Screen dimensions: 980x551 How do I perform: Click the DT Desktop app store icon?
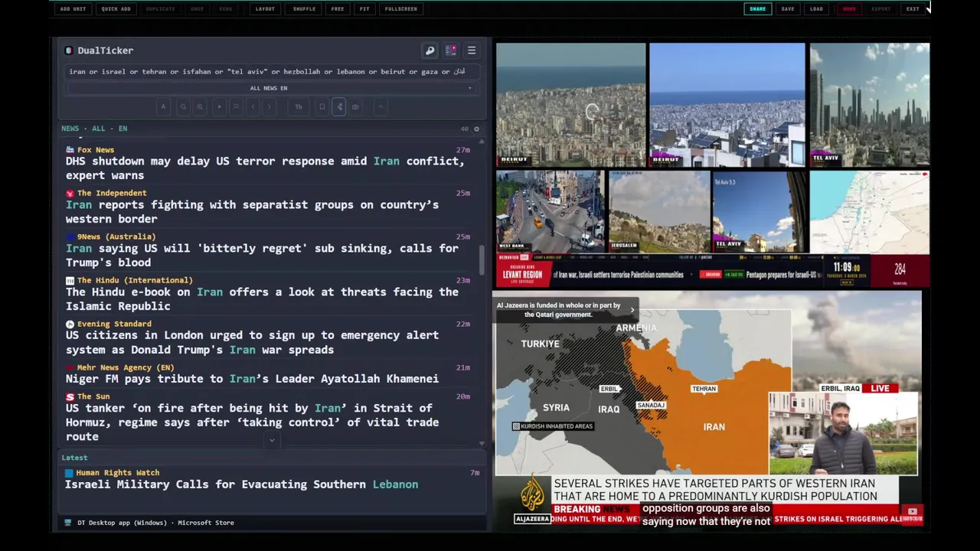coord(68,523)
